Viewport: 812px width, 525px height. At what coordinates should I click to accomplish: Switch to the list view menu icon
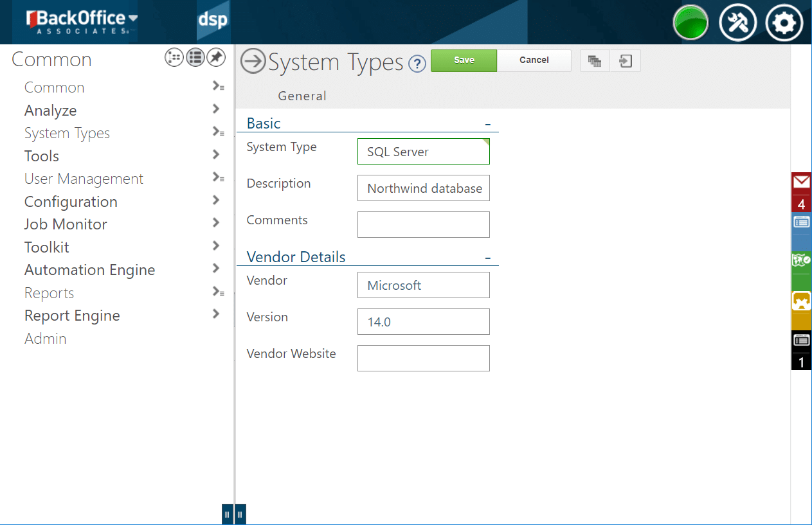click(x=195, y=58)
